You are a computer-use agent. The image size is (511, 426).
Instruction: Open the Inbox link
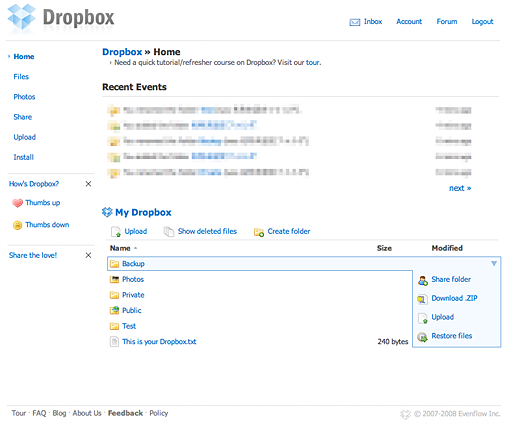pos(373,22)
